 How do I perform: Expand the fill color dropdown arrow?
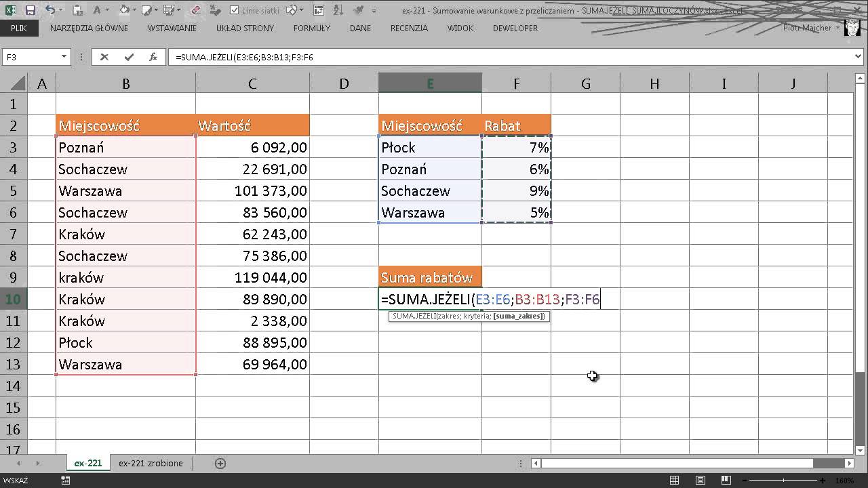click(134, 10)
